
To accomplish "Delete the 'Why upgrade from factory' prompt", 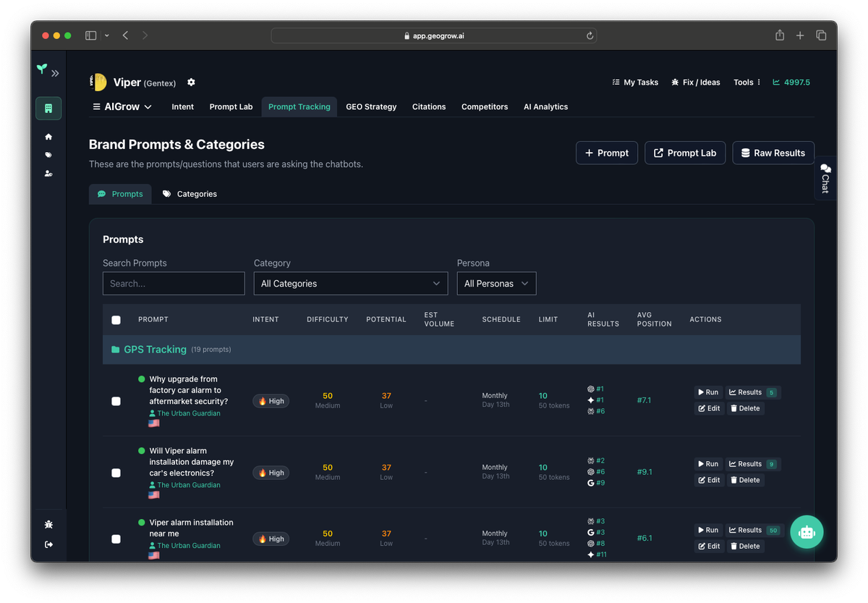I will 745,408.
